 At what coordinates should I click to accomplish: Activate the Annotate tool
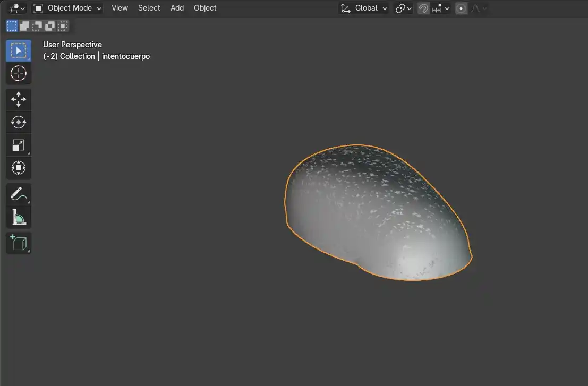click(x=19, y=194)
